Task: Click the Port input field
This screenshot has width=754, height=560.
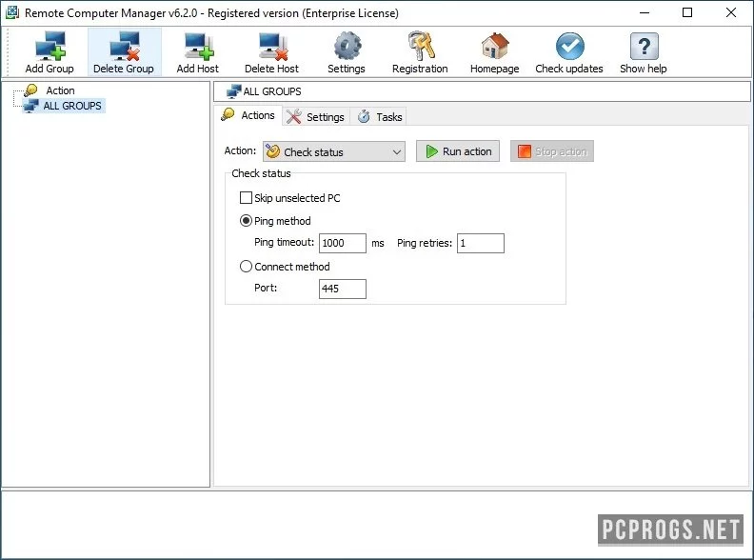Action: 343,289
